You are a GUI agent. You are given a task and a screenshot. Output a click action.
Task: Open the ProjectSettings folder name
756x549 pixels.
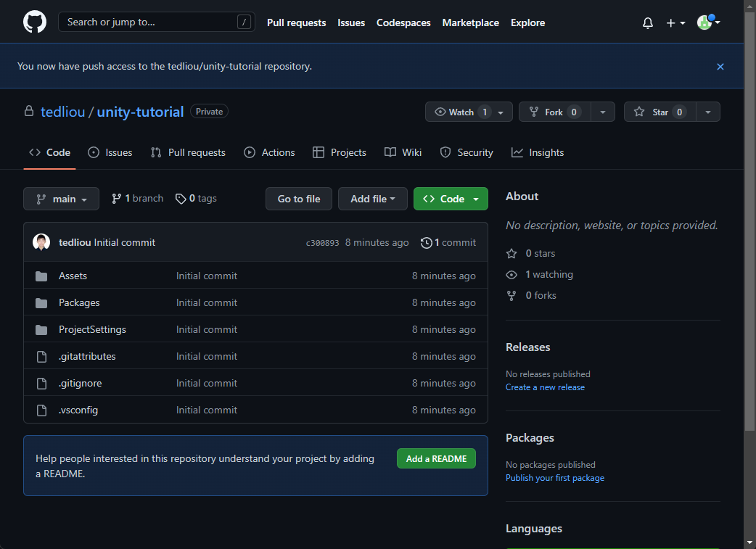(x=93, y=330)
